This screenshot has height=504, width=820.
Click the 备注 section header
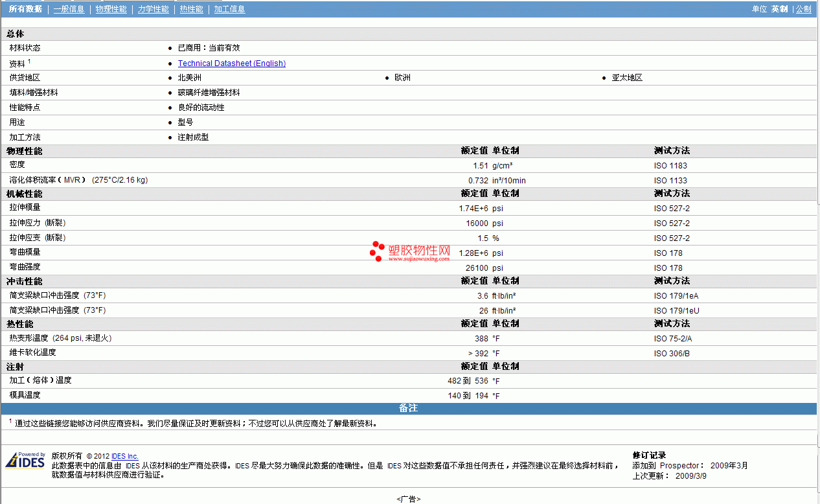click(x=409, y=408)
